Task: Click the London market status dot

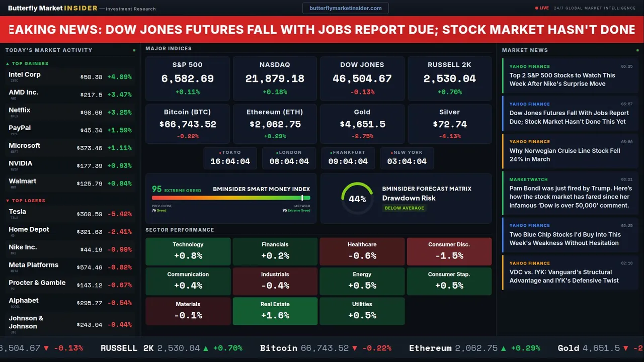Action: (277, 152)
